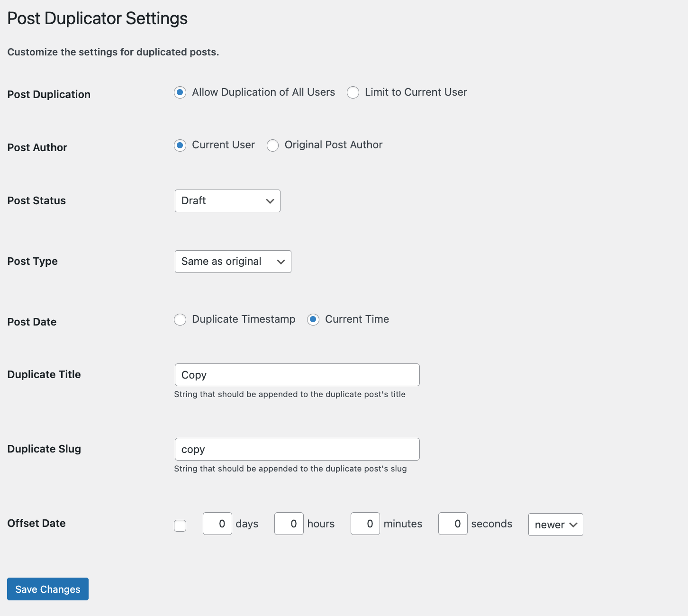Focus the Duplicate Title text field
688x616 pixels.
(297, 374)
